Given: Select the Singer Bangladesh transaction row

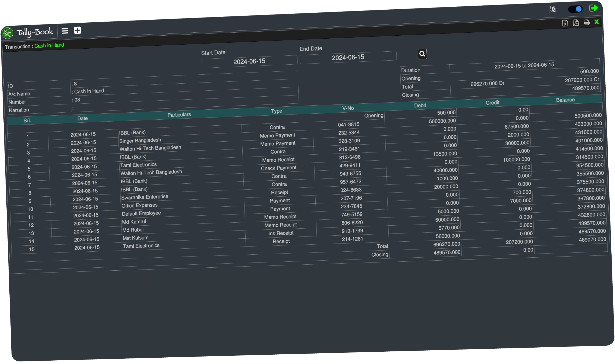Looking at the screenshot, I should pyautogui.click(x=140, y=140).
